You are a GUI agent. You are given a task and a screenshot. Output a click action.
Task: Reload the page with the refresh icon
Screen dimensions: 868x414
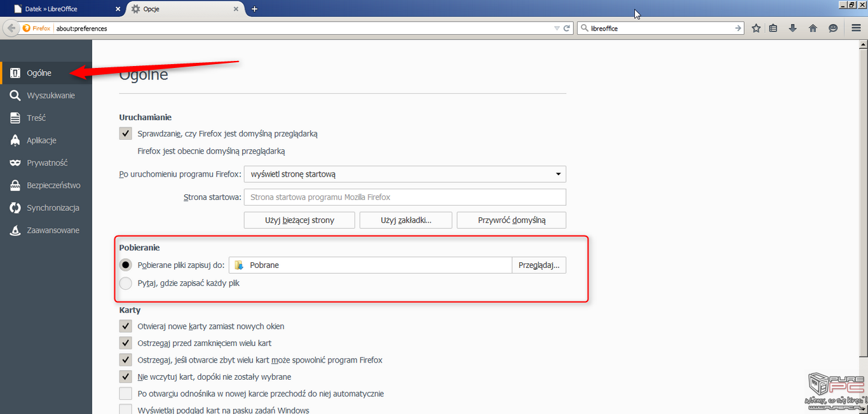[567, 29]
